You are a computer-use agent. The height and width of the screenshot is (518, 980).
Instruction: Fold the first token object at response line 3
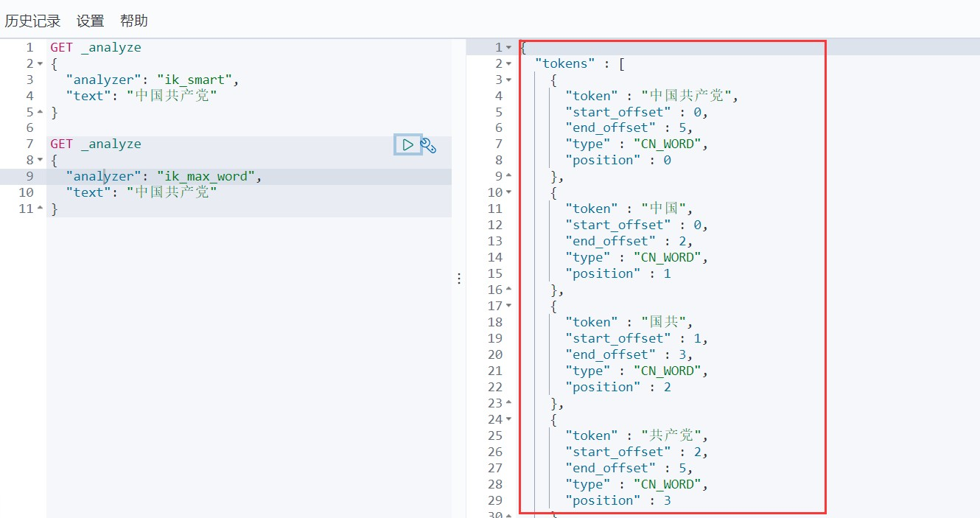(508, 80)
